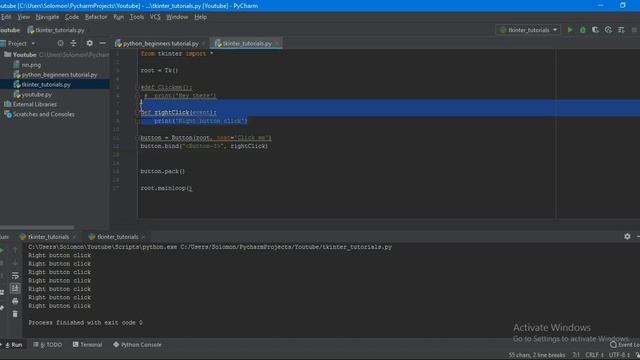Open the Window menu
Image resolution: width=640 pixels, height=360 pixels.
(177, 17)
